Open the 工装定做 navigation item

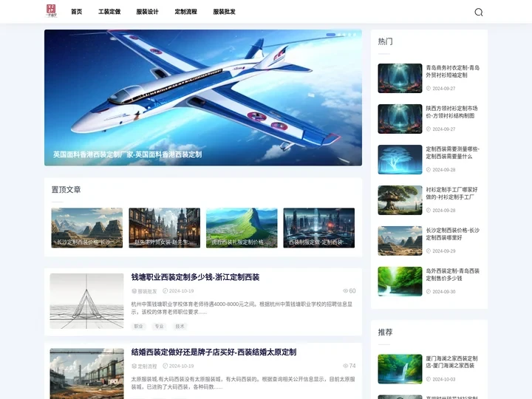point(109,12)
